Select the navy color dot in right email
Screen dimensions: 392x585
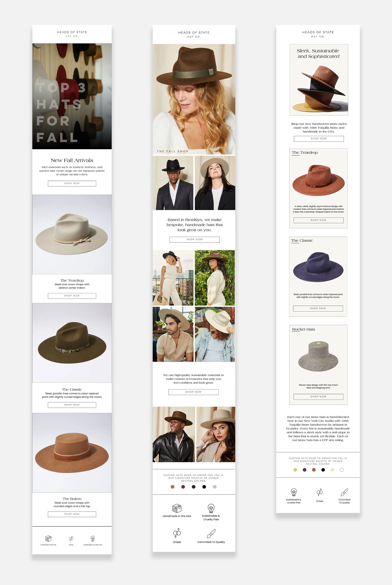[x=305, y=470]
